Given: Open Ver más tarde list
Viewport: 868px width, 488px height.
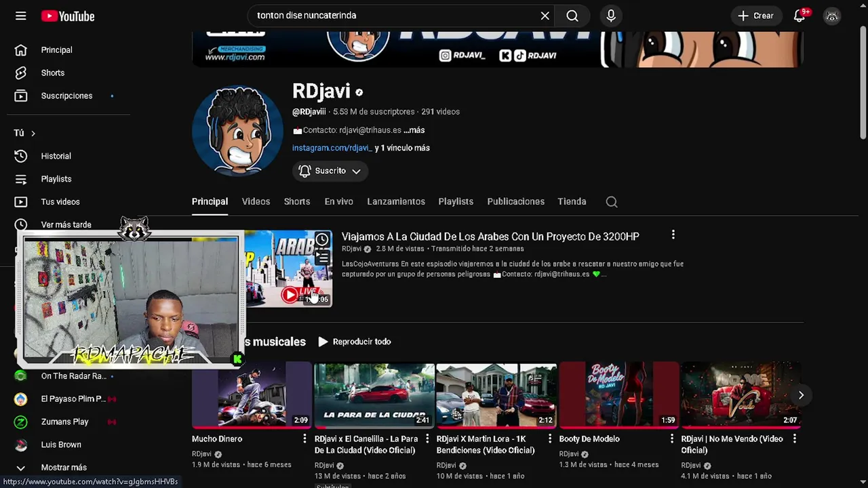Looking at the screenshot, I should pyautogui.click(x=66, y=224).
